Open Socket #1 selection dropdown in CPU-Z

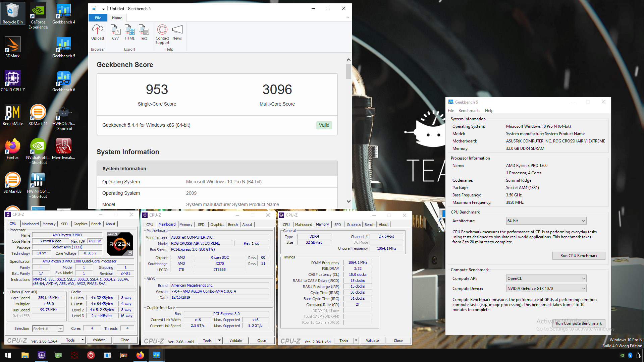click(x=48, y=329)
